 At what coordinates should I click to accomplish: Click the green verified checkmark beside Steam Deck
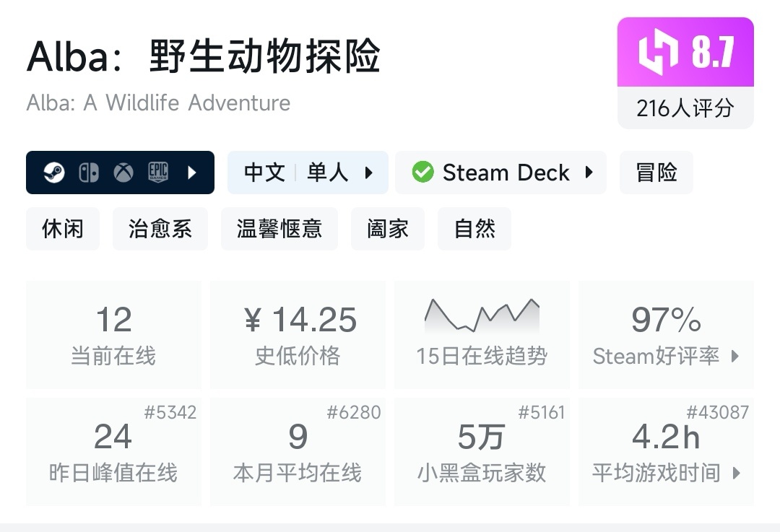(x=423, y=173)
